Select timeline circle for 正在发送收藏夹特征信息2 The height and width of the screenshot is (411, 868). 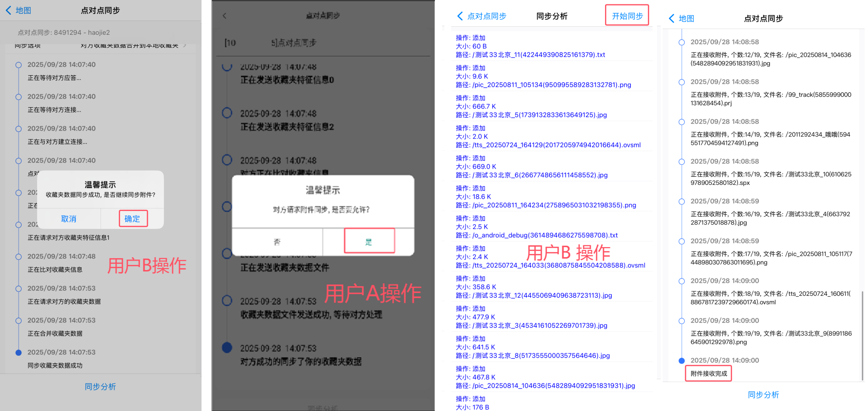pos(227,113)
